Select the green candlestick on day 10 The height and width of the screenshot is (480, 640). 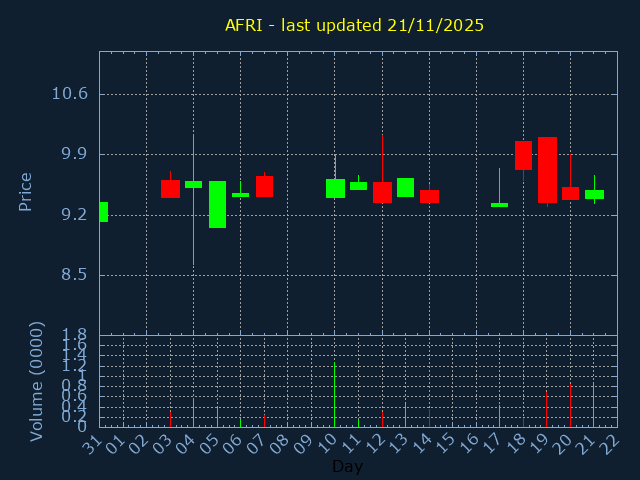[335, 188]
